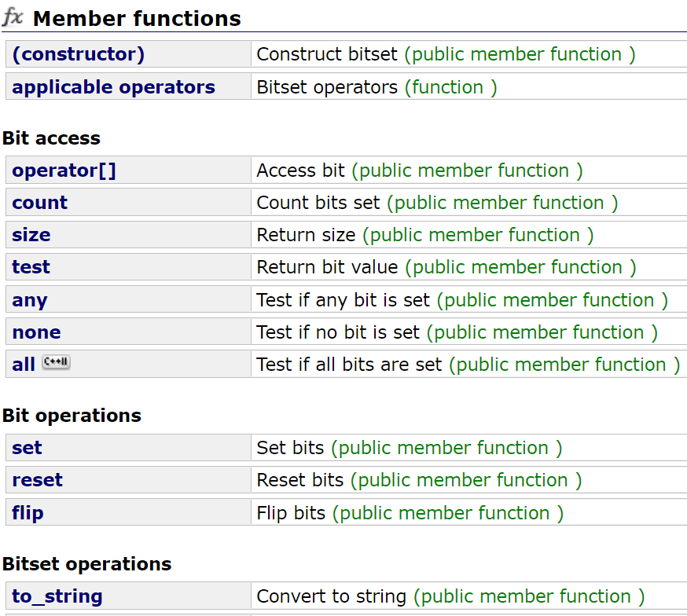Image resolution: width=687 pixels, height=616 pixels.
Task: Open the (constructor) link
Action: tap(79, 54)
